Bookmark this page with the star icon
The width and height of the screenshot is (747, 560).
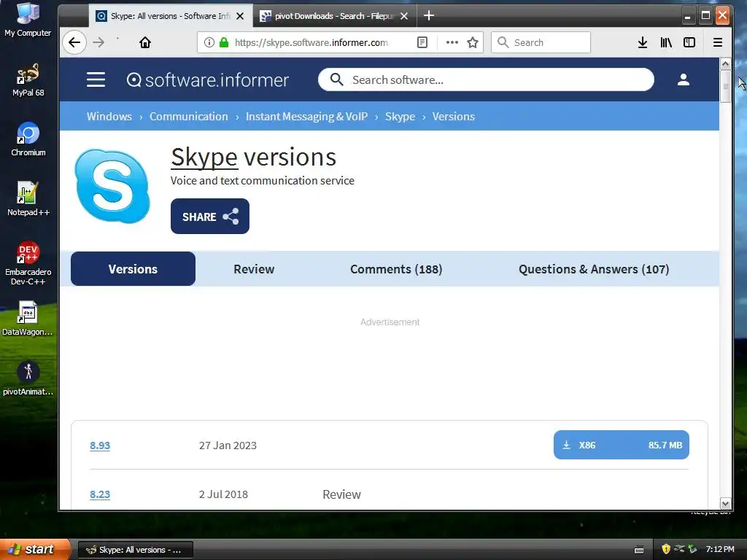[473, 42]
